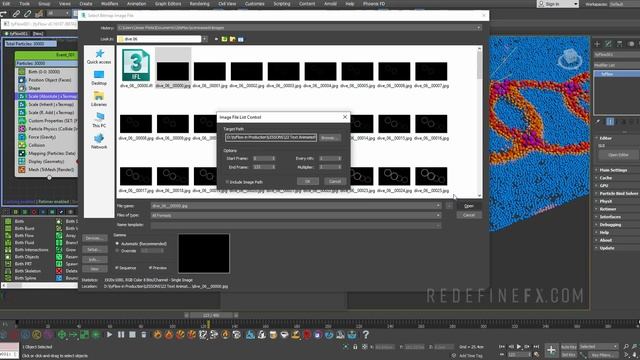Click the Create plus tab in command panel

(597, 44)
